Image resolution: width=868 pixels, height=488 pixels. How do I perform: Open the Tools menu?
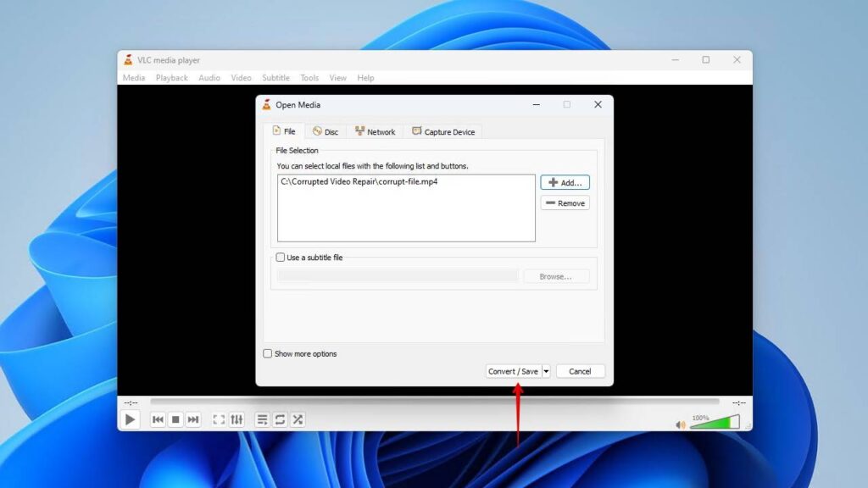tap(309, 77)
